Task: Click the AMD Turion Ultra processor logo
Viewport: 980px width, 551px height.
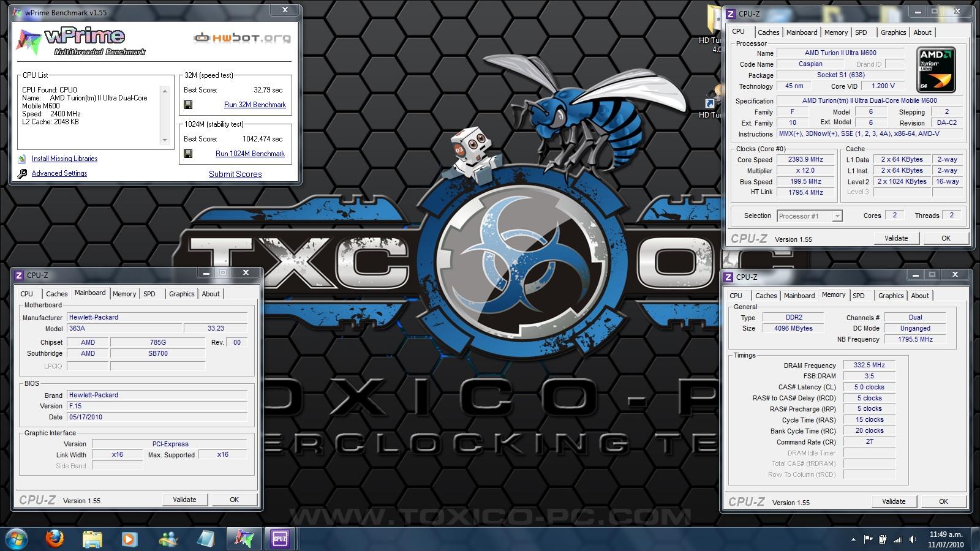Action: (x=936, y=70)
